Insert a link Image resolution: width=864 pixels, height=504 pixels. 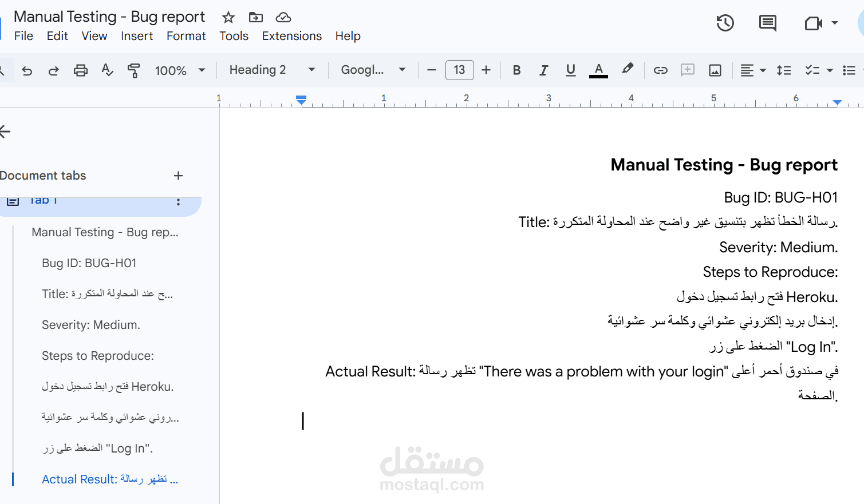tap(660, 70)
